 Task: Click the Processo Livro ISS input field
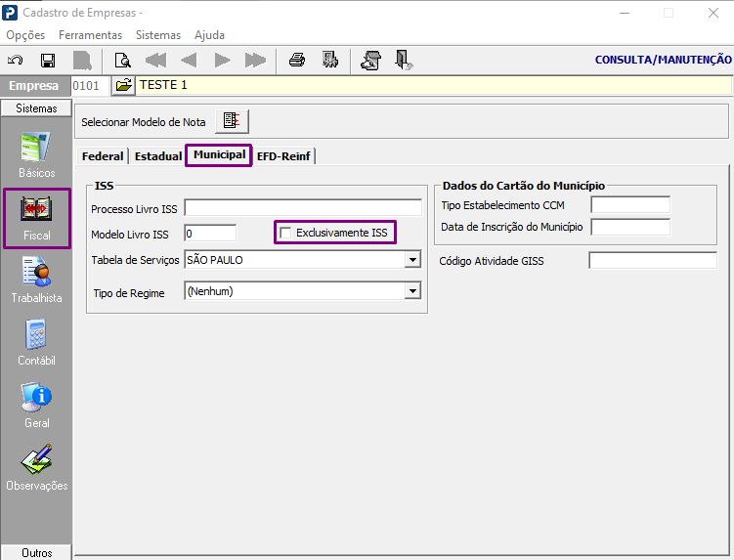303,207
